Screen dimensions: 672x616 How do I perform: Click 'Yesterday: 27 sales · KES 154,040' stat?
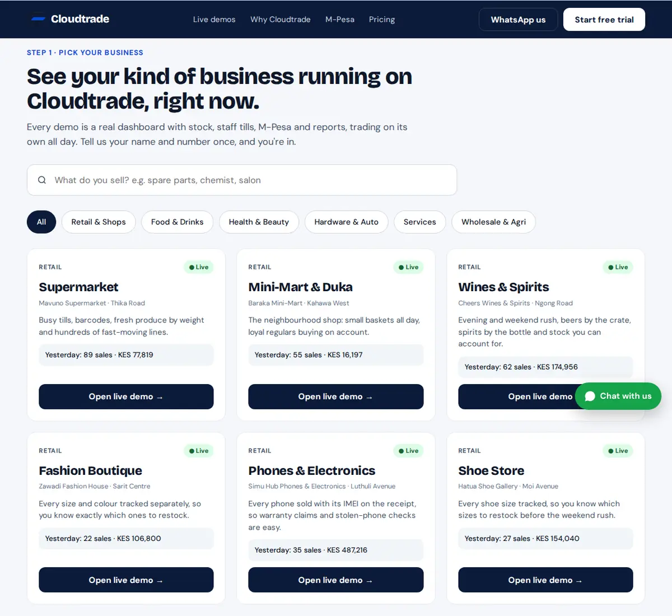click(x=545, y=539)
